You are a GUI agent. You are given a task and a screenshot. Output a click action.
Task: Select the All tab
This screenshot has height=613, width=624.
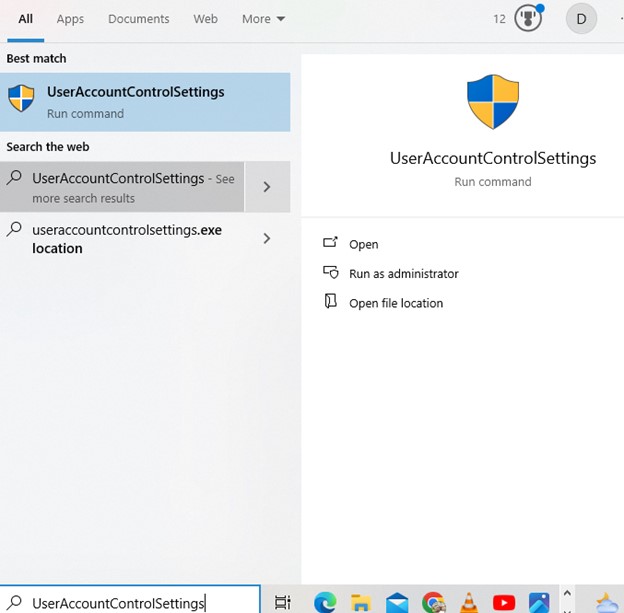25,19
